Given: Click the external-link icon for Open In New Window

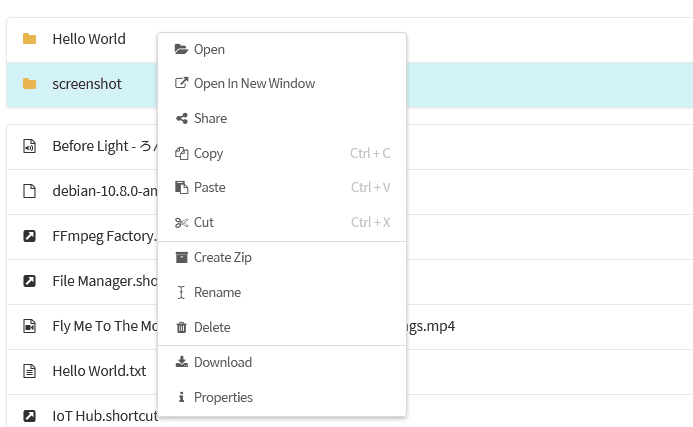Looking at the screenshot, I should point(181,83).
